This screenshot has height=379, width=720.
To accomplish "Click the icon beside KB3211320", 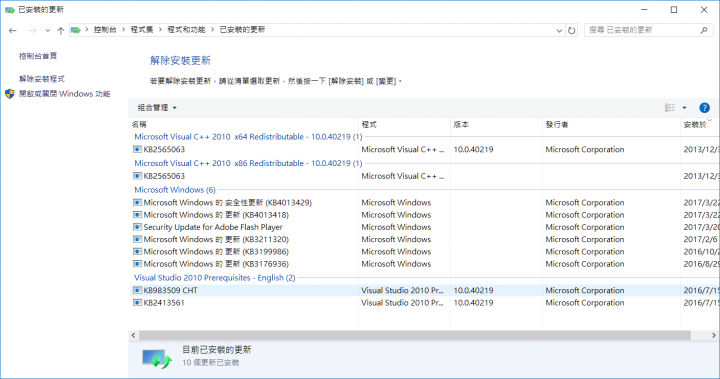I will pos(137,239).
